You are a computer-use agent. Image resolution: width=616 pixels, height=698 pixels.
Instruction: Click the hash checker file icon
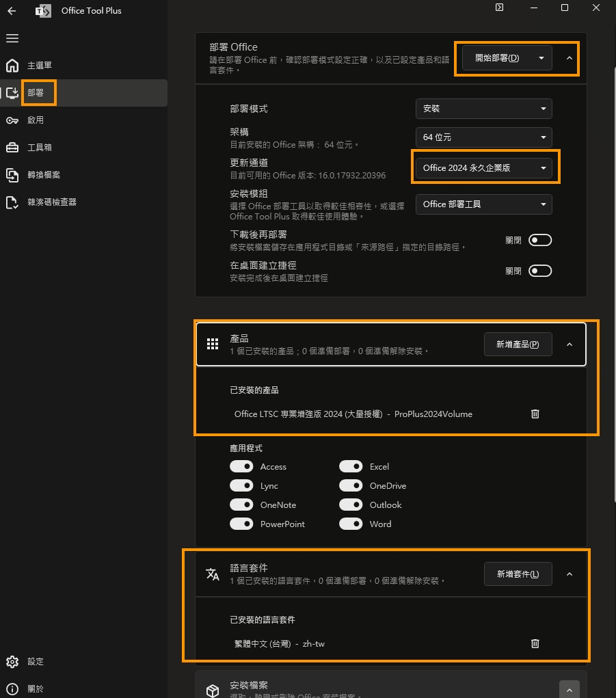[x=12, y=202]
